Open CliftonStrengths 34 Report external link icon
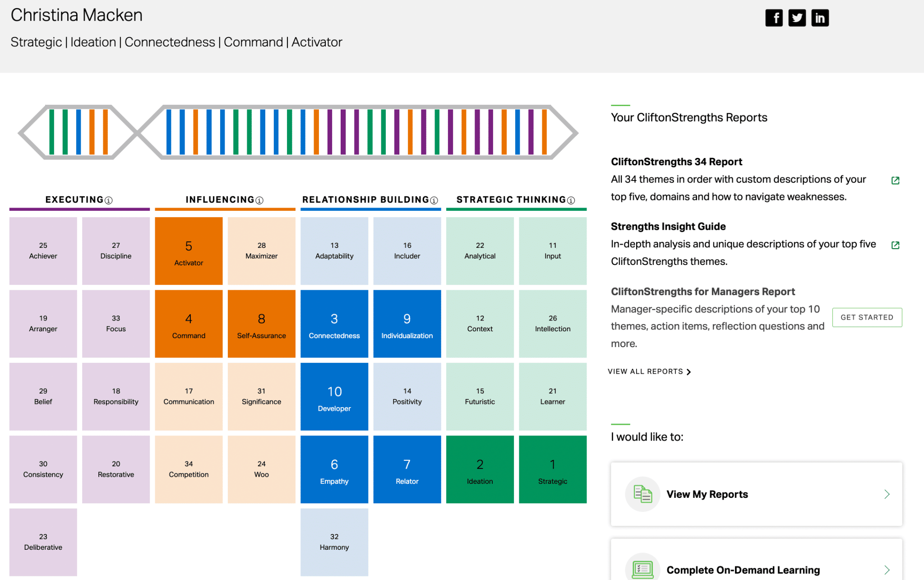 (x=896, y=181)
